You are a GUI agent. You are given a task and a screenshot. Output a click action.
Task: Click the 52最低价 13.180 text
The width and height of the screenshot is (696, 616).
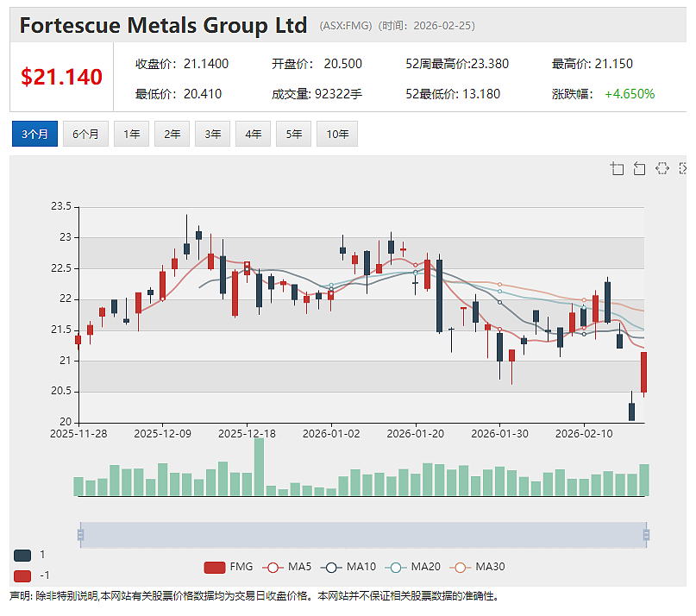(453, 94)
